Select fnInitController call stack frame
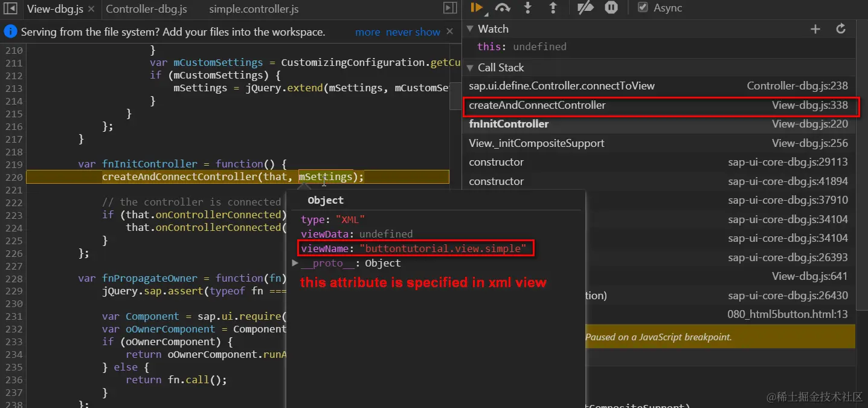 [x=658, y=124]
